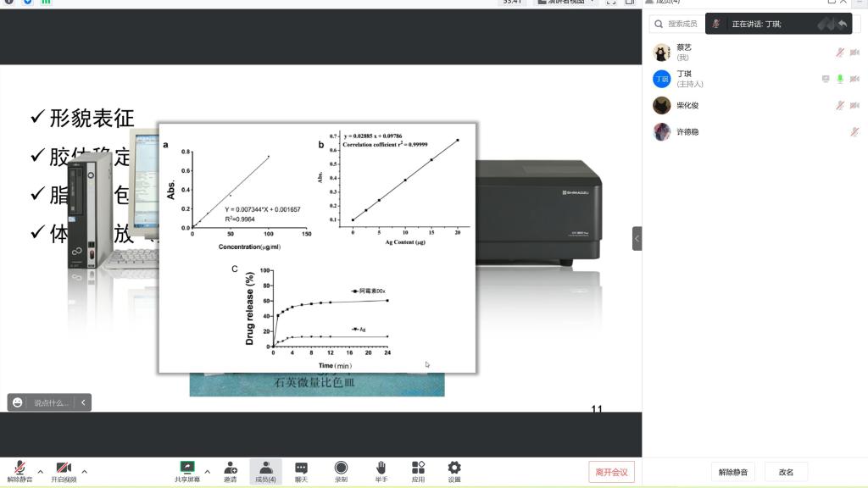Screen dimensions: 868x488
Task: Click the red 离开会议 leave button
Action: point(611,472)
